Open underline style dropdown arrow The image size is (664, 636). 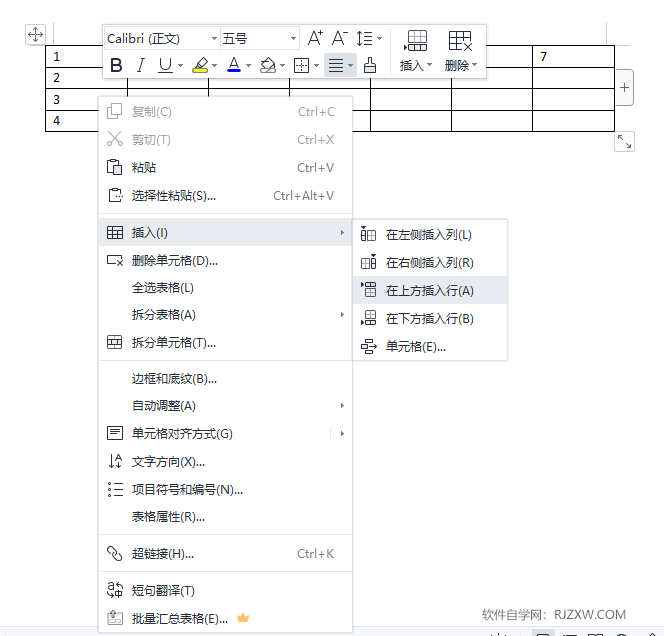click(x=180, y=66)
